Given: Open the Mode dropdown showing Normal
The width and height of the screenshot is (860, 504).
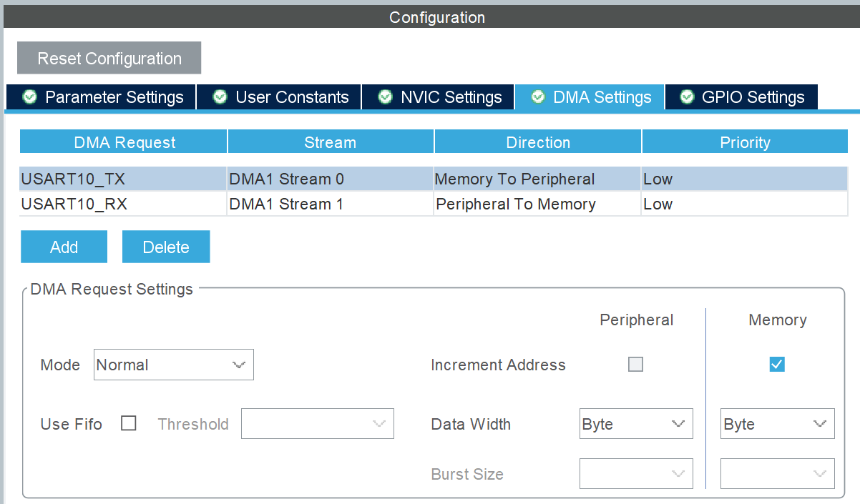Looking at the screenshot, I should [x=174, y=365].
